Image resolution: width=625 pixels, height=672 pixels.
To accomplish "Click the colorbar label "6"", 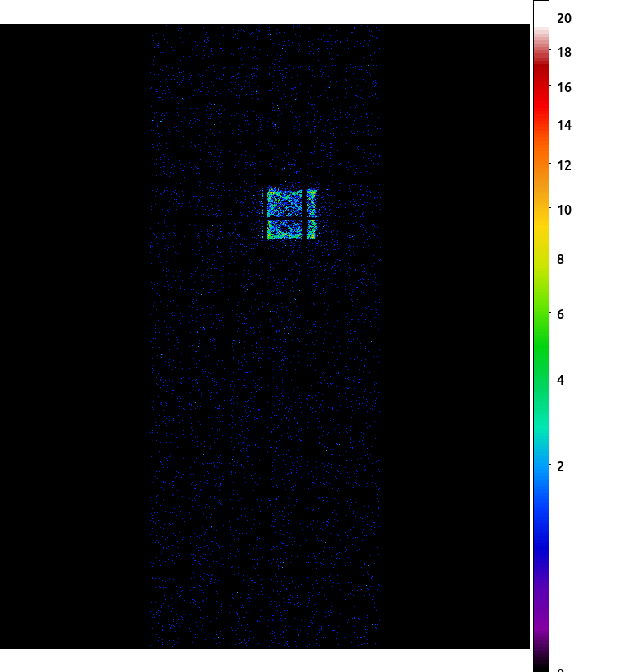I will (560, 314).
